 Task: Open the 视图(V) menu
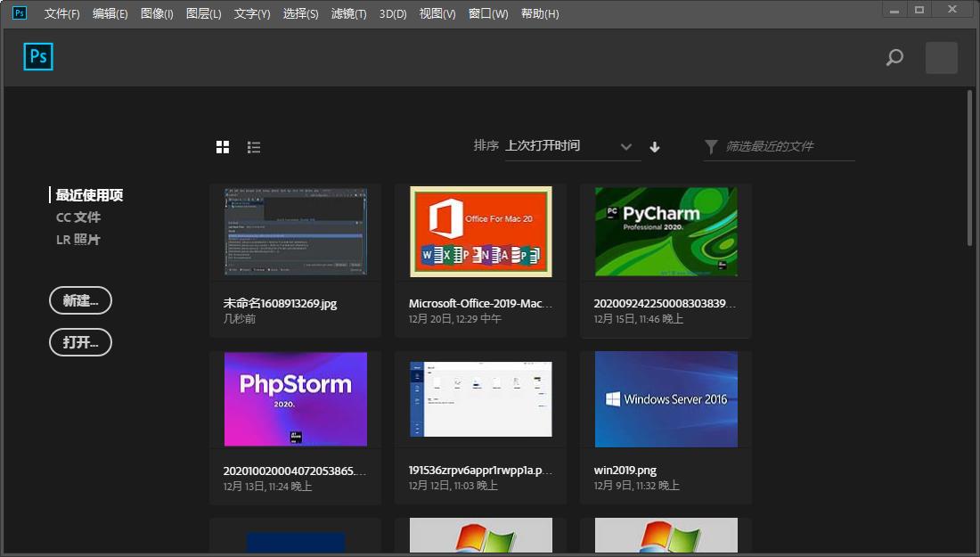437,13
